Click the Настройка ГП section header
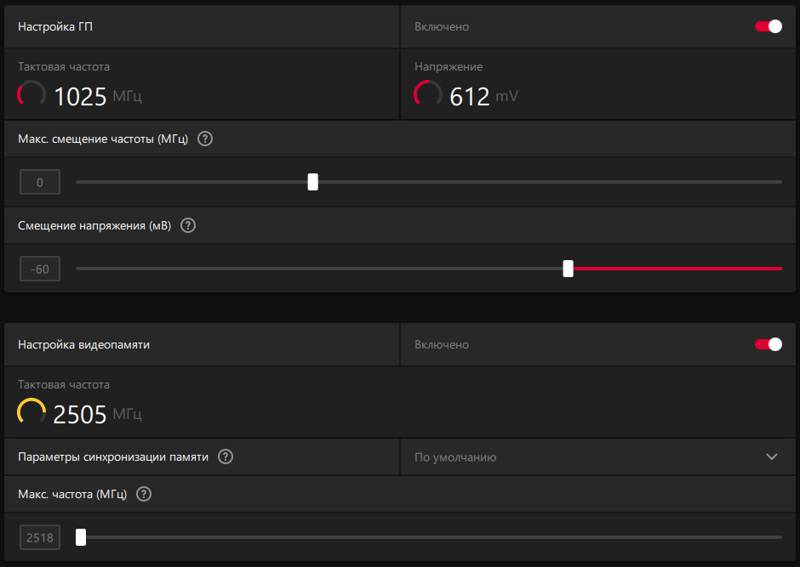The image size is (800, 567). [x=55, y=27]
